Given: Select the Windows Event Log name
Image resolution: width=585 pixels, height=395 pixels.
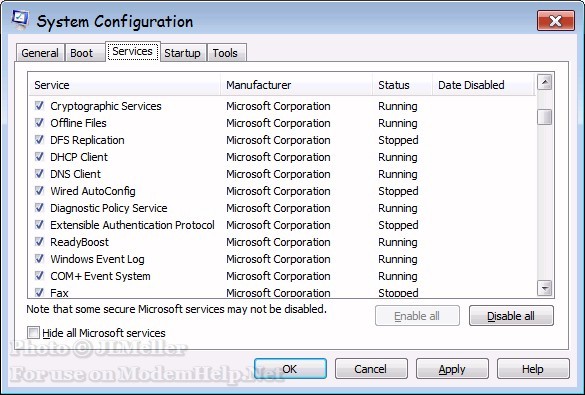Looking at the screenshot, I should pyautogui.click(x=97, y=259).
